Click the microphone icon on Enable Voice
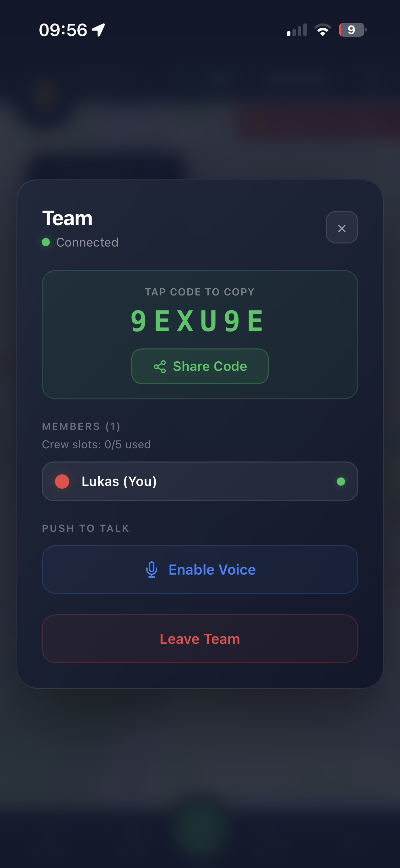This screenshot has height=868, width=400. [152, 569]
